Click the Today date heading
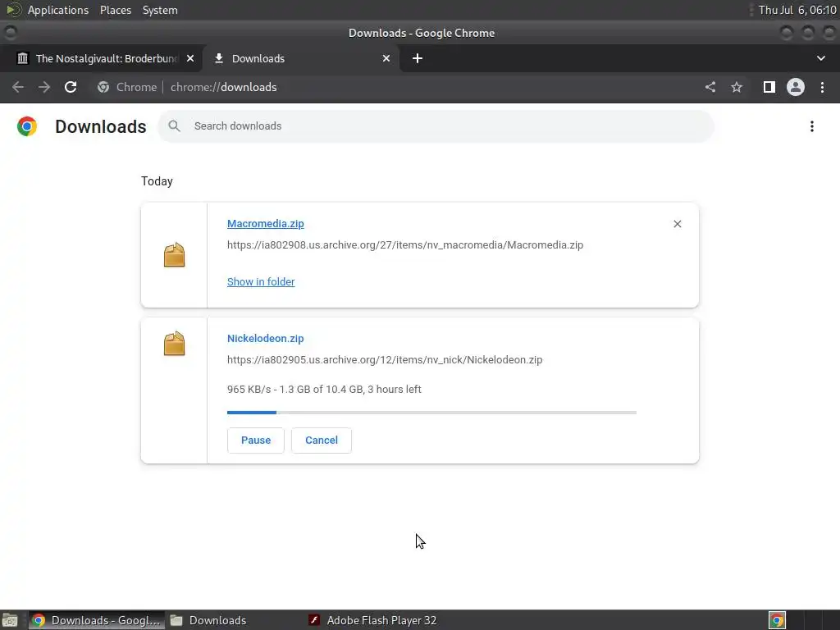Viewport: 840px width, 630px height. [157, 181]
